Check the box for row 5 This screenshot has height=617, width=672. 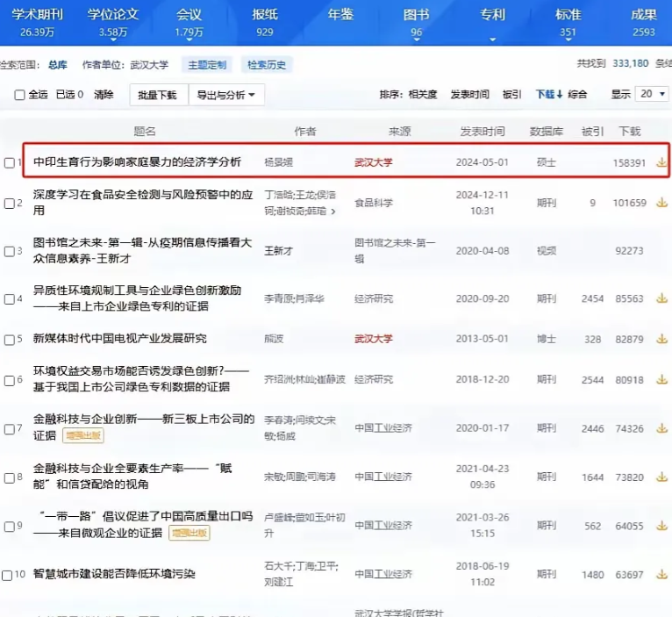(x=9, y=340)
